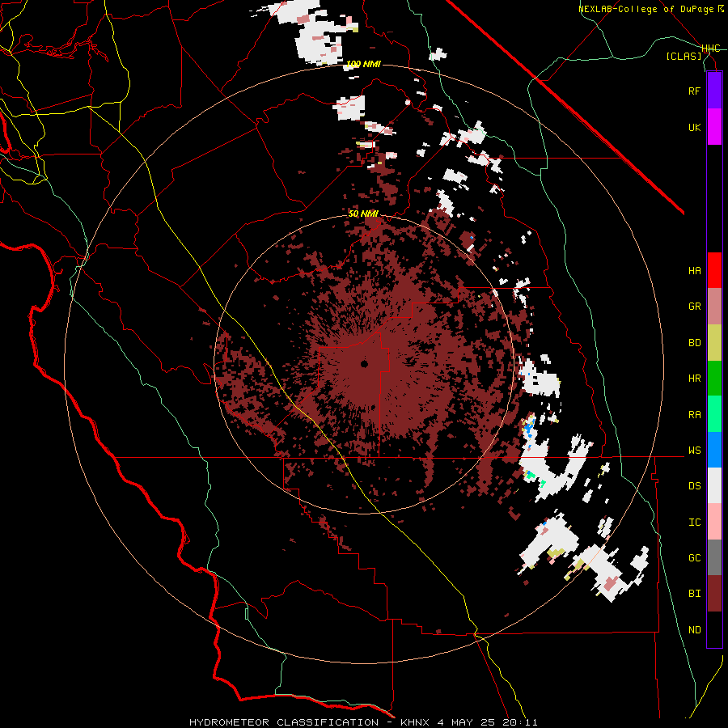Select the BD yellow legend swatch
The width and height of the screenshot is (728, 728).
pos(714,343)
